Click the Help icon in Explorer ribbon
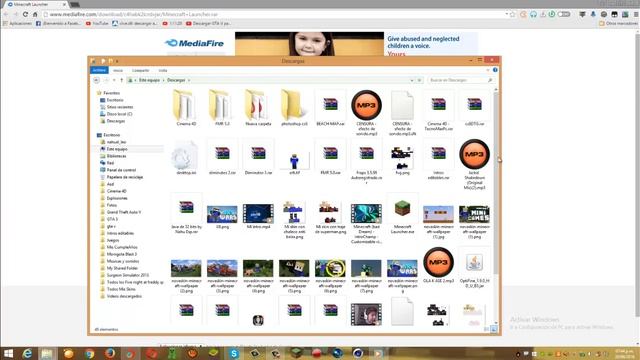 [495, 70]
